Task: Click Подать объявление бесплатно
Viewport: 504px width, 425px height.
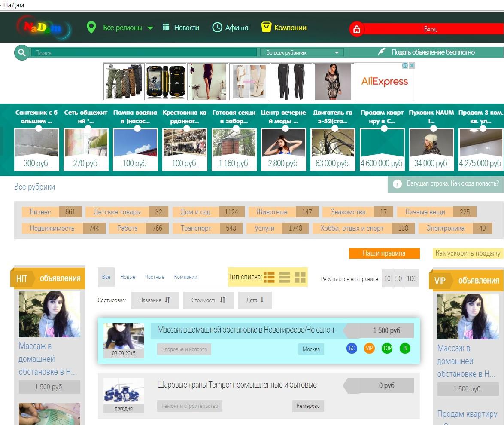Action: coord(433,52)
